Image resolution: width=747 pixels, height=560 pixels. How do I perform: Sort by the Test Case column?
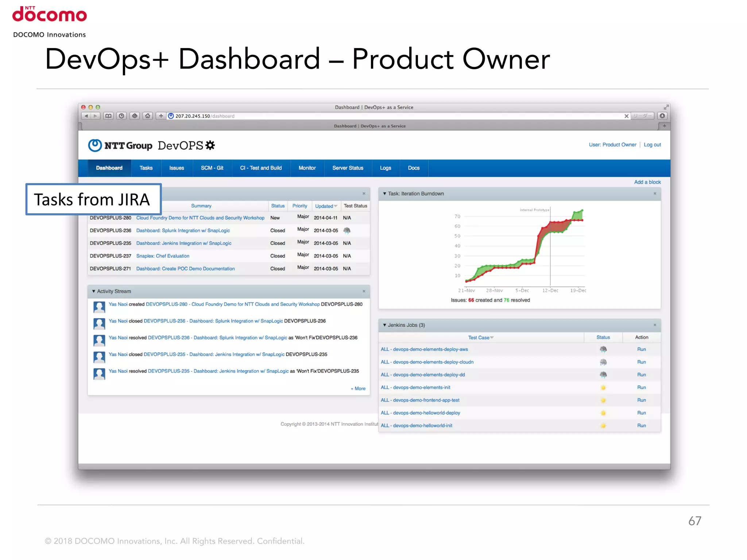click(481, 338)
